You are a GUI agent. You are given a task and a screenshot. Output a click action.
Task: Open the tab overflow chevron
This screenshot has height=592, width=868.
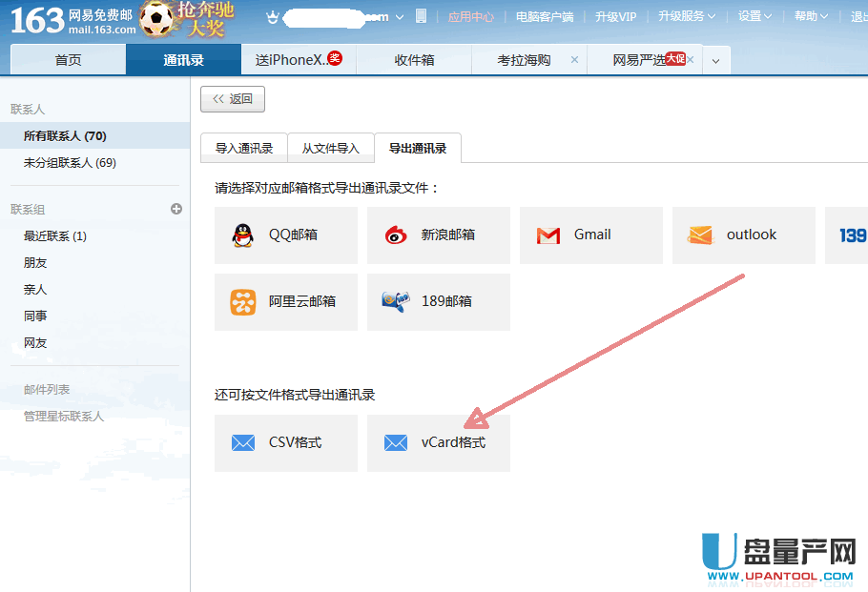(x=715, y=61)
